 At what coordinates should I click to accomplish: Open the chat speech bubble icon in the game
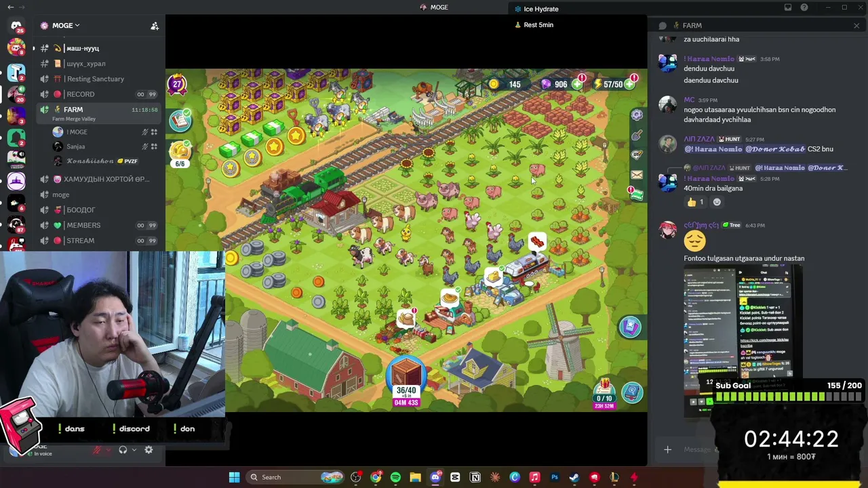pyautogui.click(x=637, y=155)
